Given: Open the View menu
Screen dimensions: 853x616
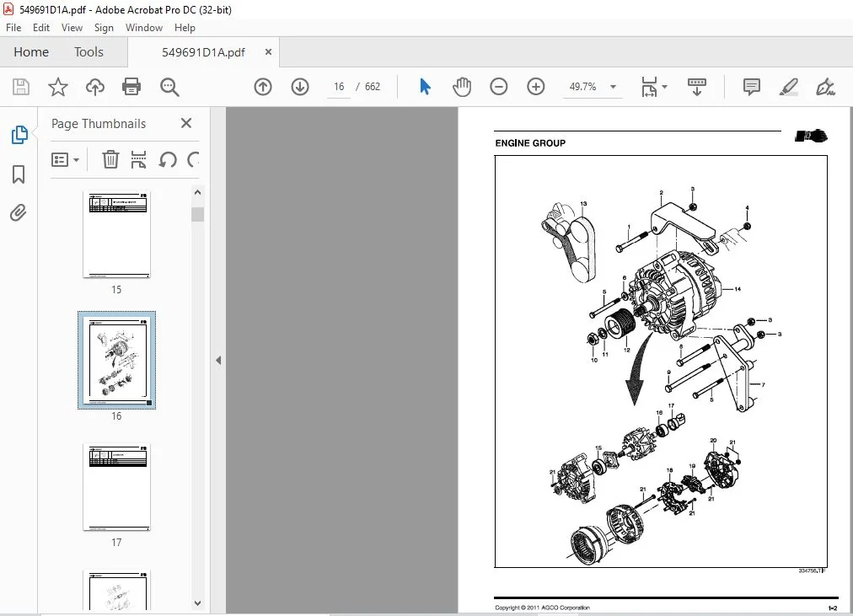Looking at the screenshot, I should point(72,28).
